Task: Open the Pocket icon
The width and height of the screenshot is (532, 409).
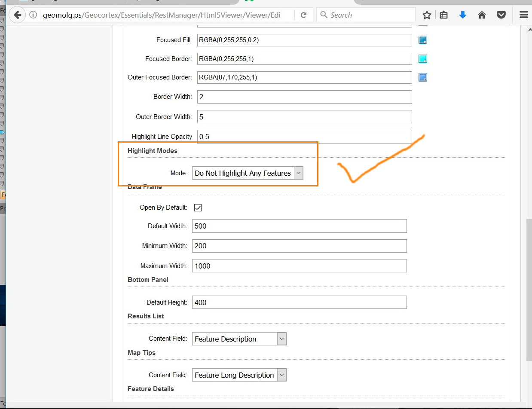Action: [x=501, y=15]
